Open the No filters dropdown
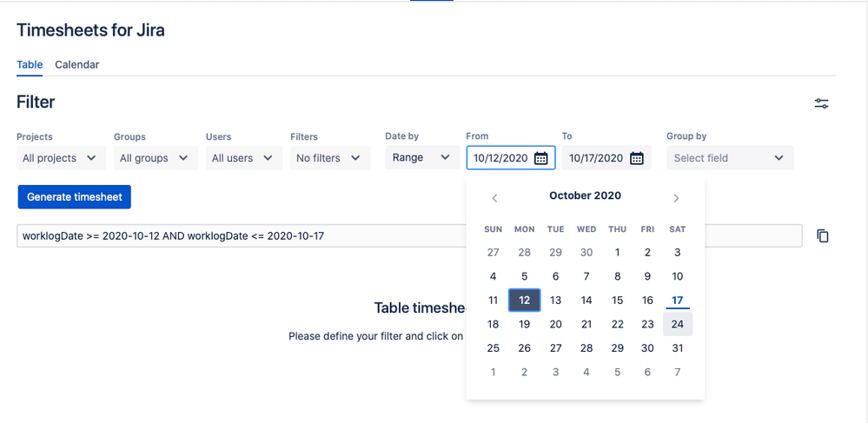The image size is (868, 423). point(330,158)
